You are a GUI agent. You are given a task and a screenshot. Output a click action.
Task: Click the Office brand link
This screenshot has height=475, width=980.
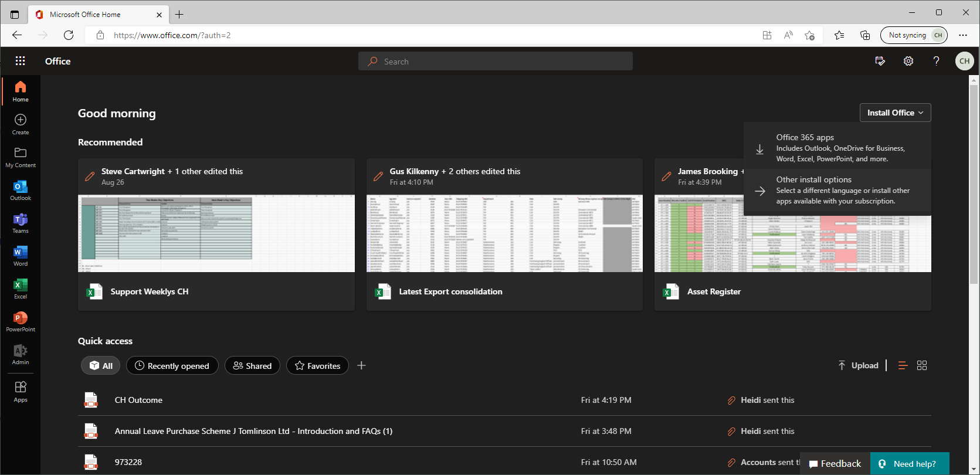click(58, 61)
